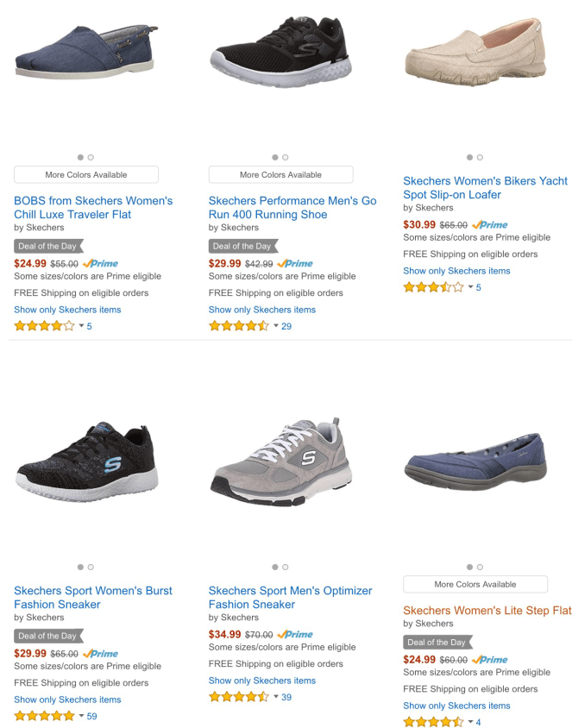This screenshot has height=728, width=572.
Task: Select second image dot under Yacht Spot Loafer photo
Action: point(480,157)
